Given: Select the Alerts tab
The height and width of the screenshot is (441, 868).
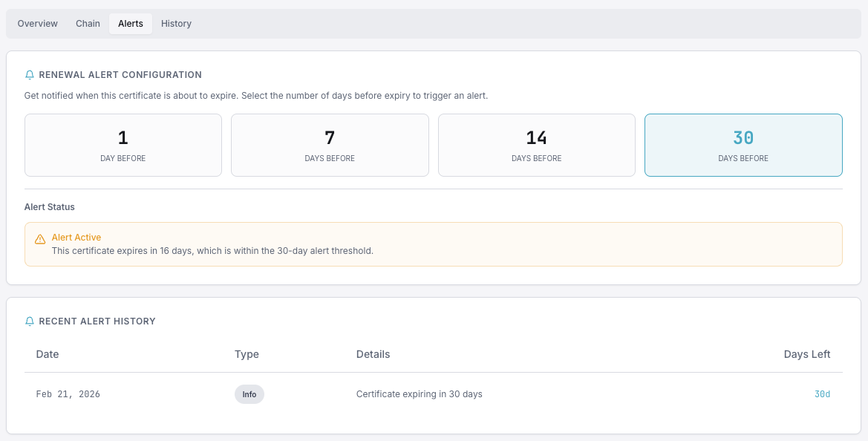Looking at the screenshot, I should [130, 23].
